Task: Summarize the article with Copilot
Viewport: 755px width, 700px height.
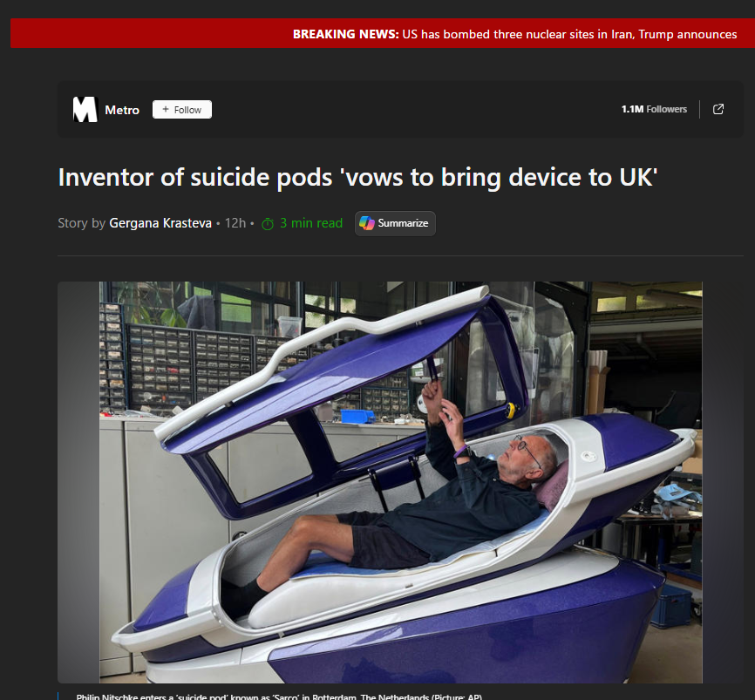Action: 395,223
